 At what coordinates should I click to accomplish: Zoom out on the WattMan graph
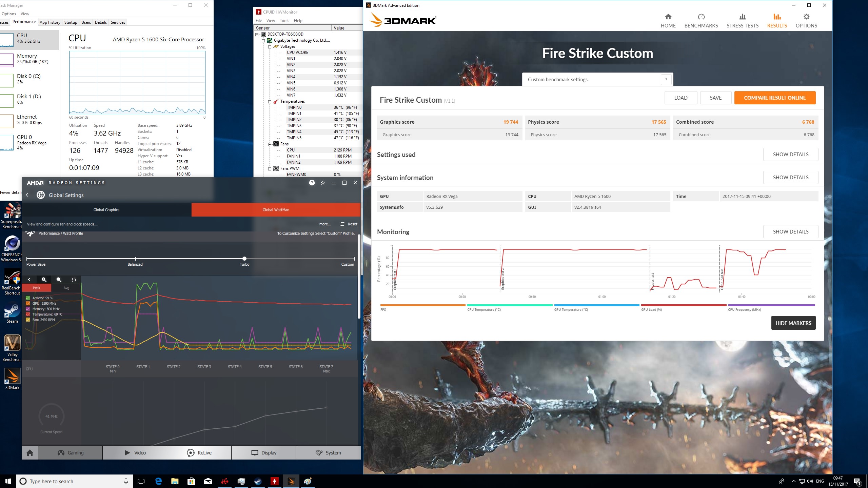pyautogui.click(x=59, y=280)
